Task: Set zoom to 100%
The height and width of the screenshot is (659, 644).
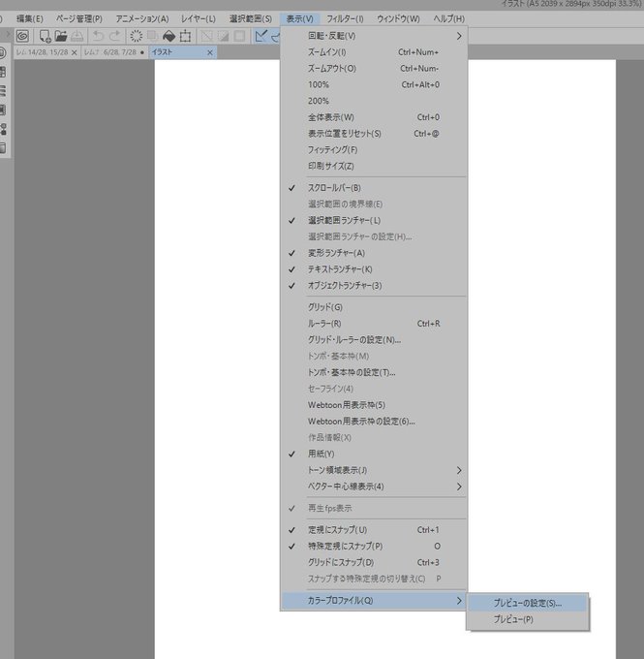Action: point(374,85)
